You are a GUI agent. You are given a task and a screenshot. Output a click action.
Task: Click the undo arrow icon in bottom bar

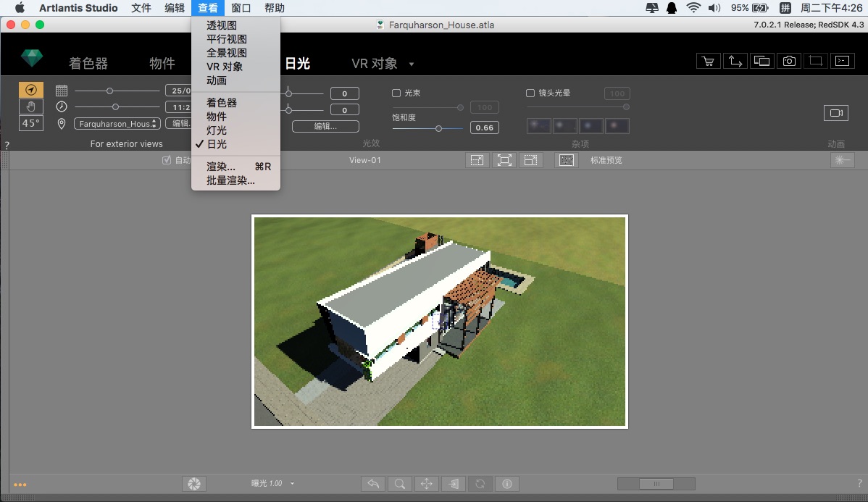[x=373, y=484]
